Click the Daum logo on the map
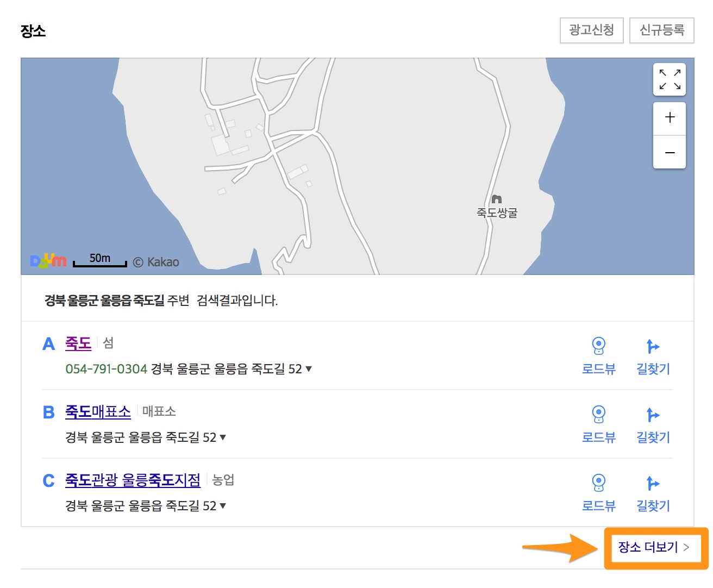The height and width of the screenshot is (588, 713). click(x=48, y=261)
